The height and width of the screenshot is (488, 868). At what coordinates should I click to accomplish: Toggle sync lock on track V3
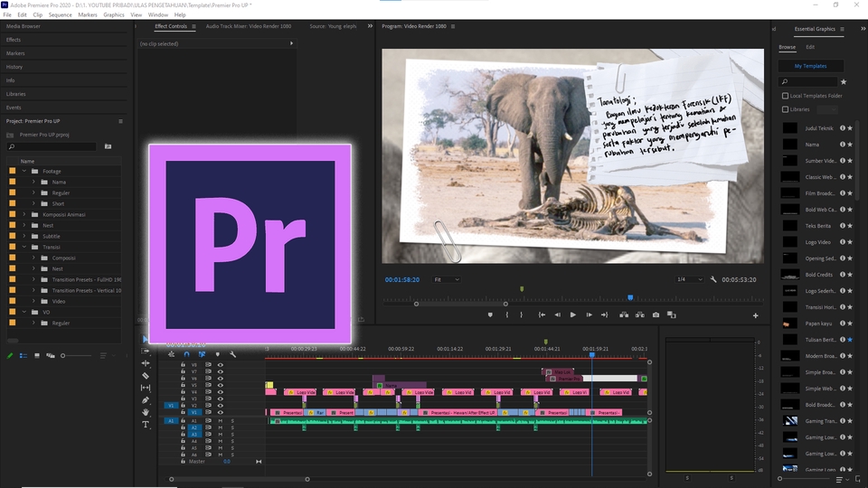tap(208, 399)
